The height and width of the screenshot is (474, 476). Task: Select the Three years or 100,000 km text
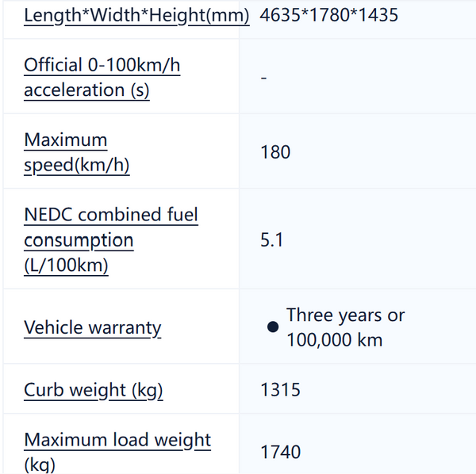click(x=345, y=327)
